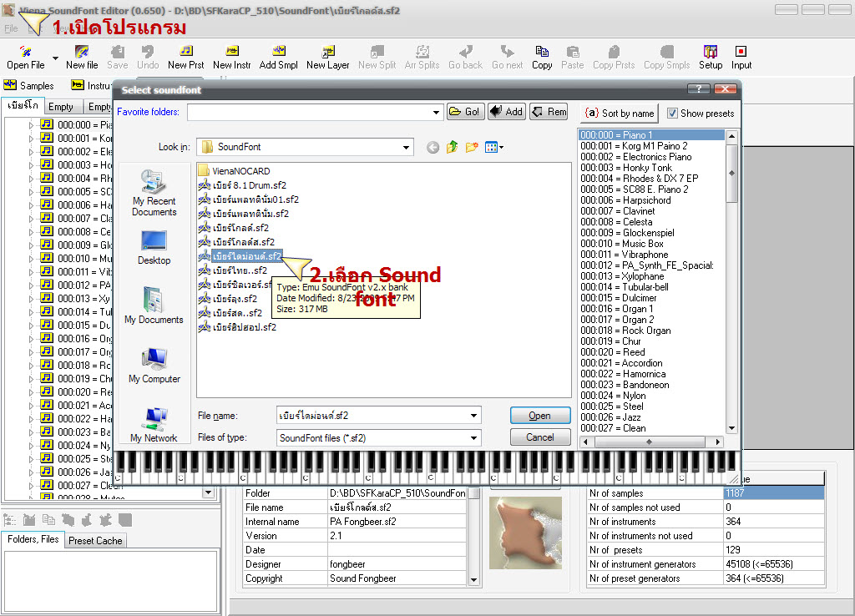Open the Files of type dropdown
855x616 pixels.
click(x=474, y=437)
